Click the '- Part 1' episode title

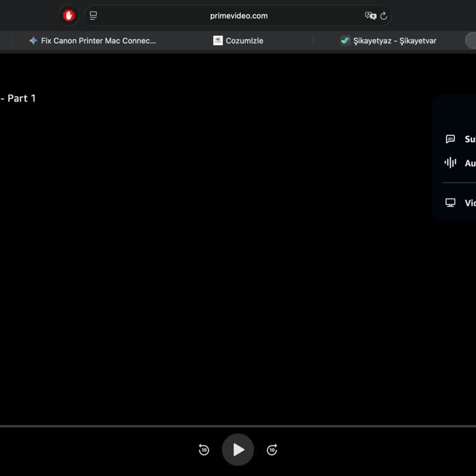point(18,99)
